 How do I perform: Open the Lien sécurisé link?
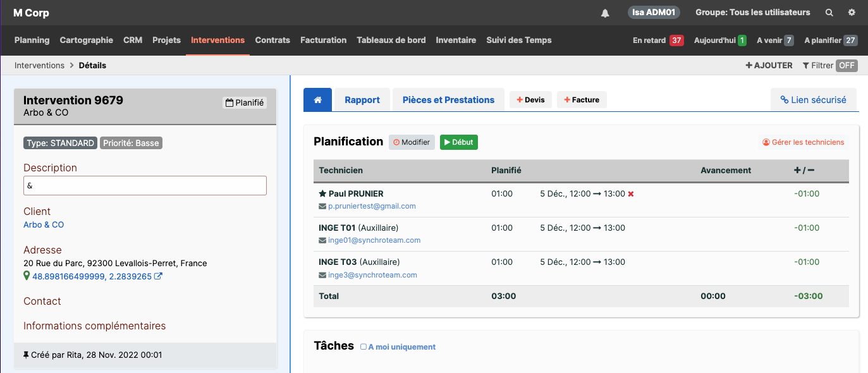813,100
